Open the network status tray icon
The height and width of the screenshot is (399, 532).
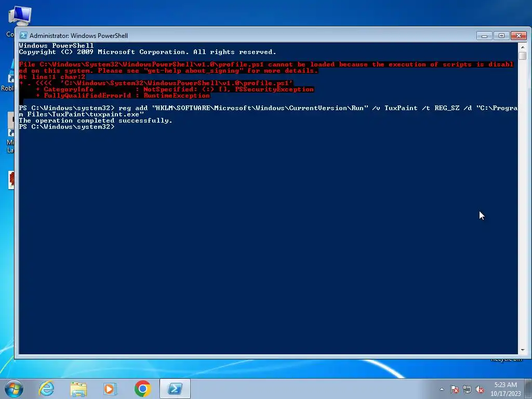click(x=467, y=389)
